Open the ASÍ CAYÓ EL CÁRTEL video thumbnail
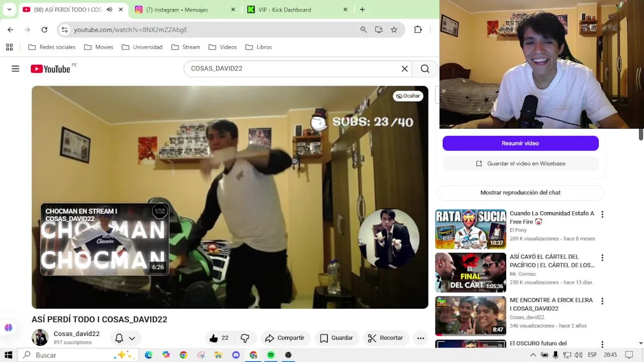Viewport: 644px width, 362px height. click(470, 273)
